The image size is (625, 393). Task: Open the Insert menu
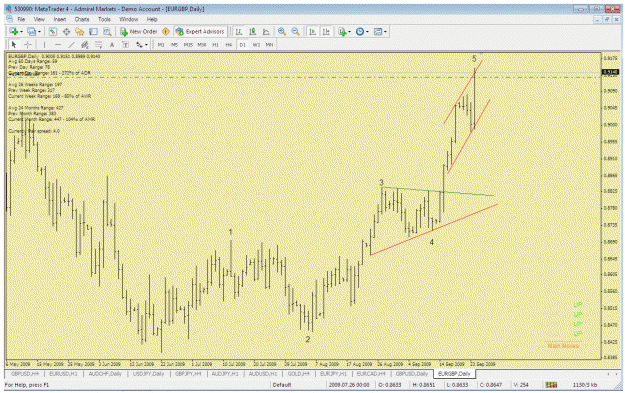click(x=60, y=19)
